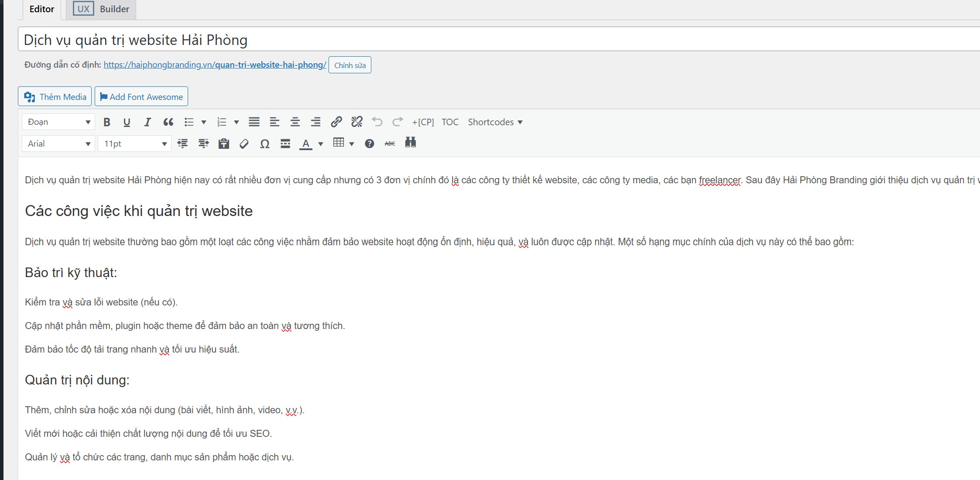980x480 pixels.
Task: Click the Thêm Media button
Action: tap(54, 96)
